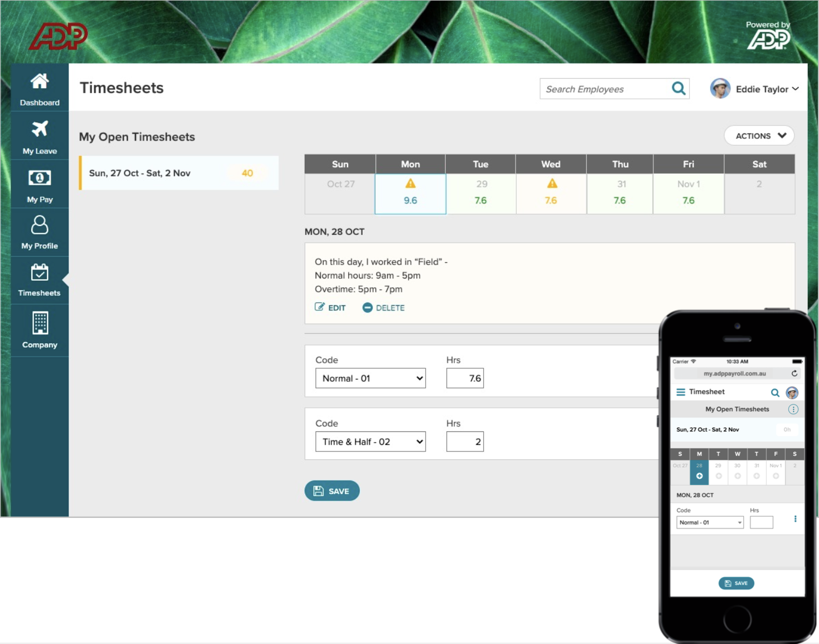Viewport: 819px width, 644px height.
Task: Click the DELETE link
Action: (384, 307)
